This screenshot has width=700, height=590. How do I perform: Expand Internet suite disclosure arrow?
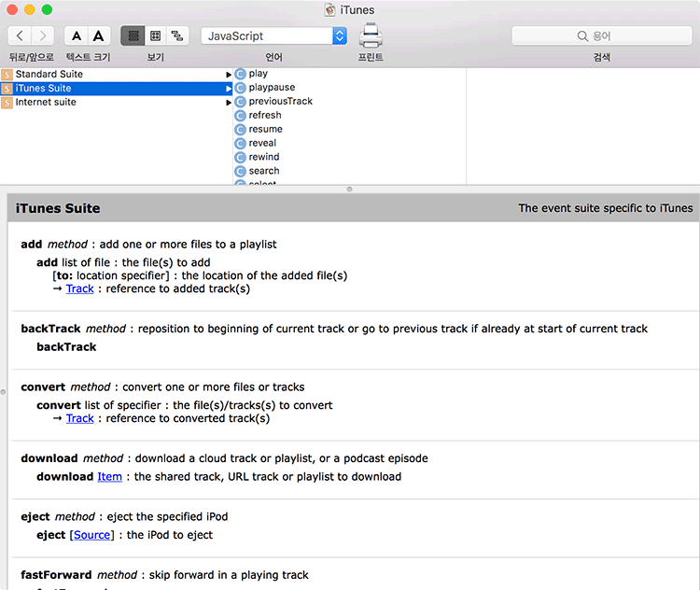(229, 103)
